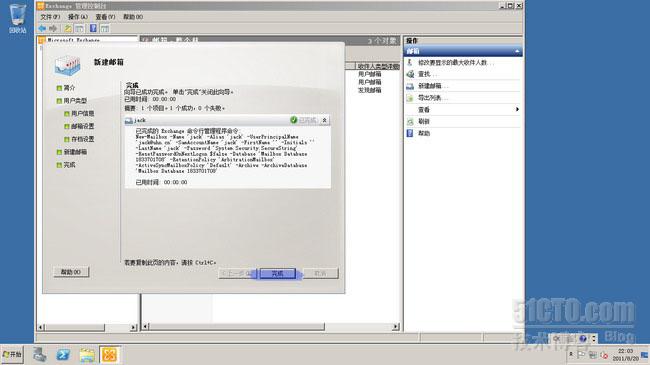The image size is (650, 365).
Task: Click the result pane horizontal scrollbar
Action: tap(237, 327)
